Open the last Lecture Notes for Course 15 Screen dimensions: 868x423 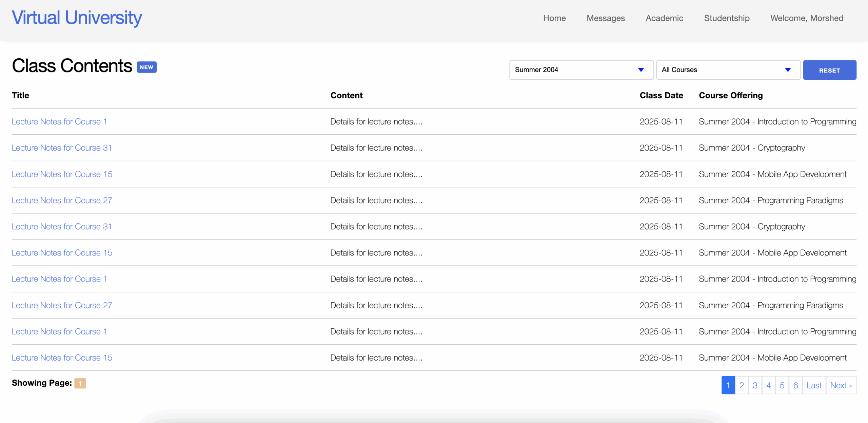coord(62,358)
